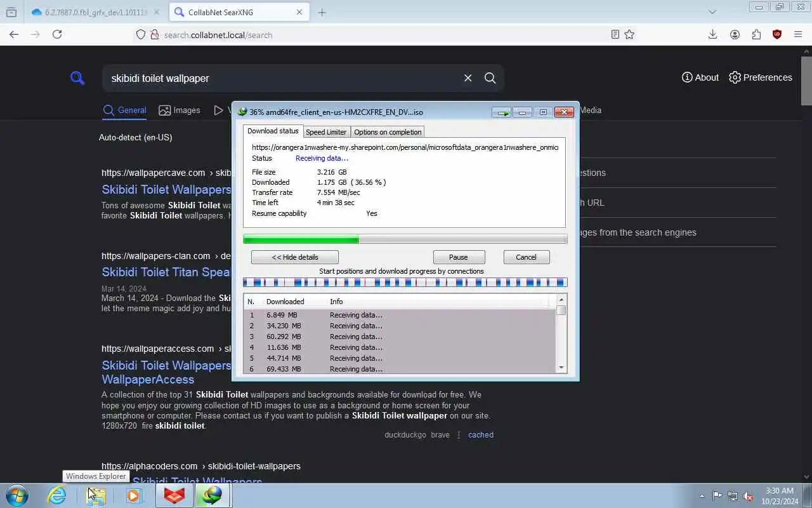Image resolution: width=812 pixels, height=508 pixels.
Task: Click the browser address bar
Action: click(381, 34)
